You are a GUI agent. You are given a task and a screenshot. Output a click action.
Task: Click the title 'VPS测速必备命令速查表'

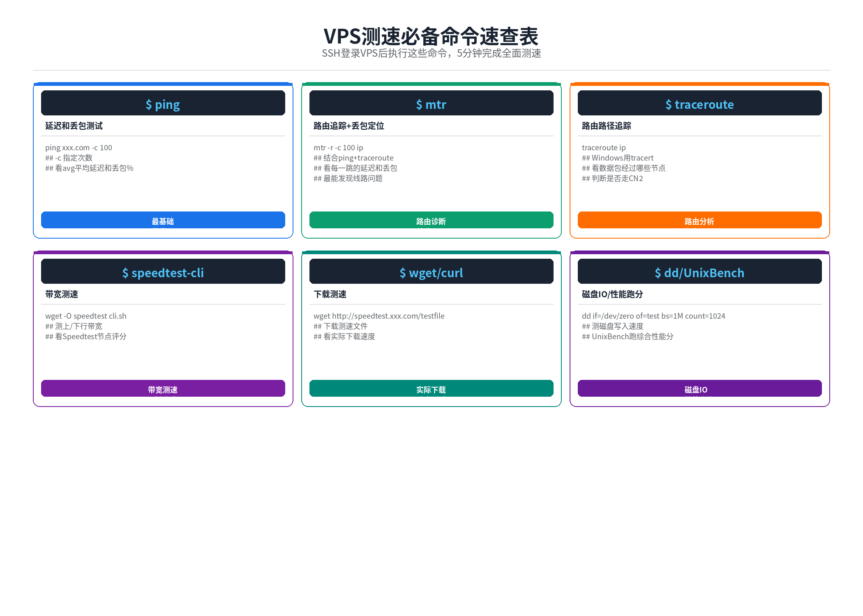click(431, 36)
